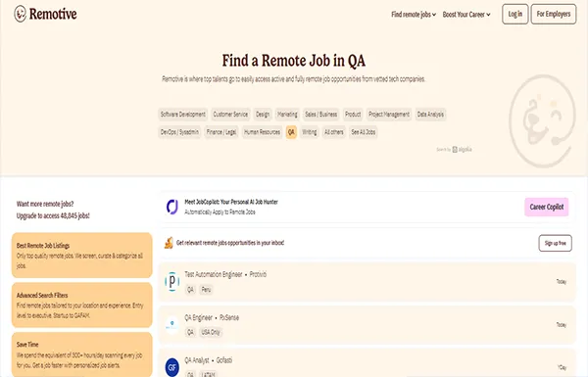The image size is (588, 377).
Task: Click Automatically Apply to Remote Jobs text
Action: (x=220, y=212)
